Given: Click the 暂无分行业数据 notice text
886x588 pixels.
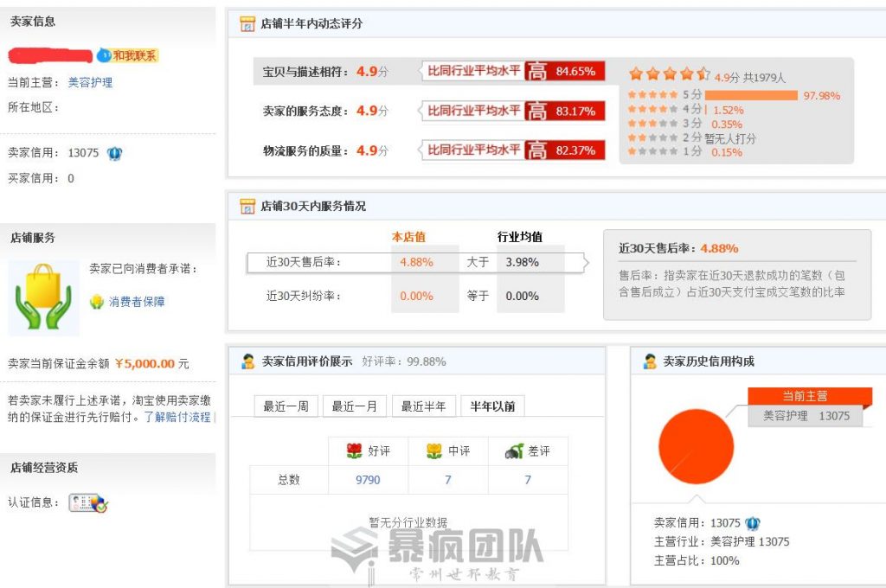Looking at the screenshot, I should [408, 522].
